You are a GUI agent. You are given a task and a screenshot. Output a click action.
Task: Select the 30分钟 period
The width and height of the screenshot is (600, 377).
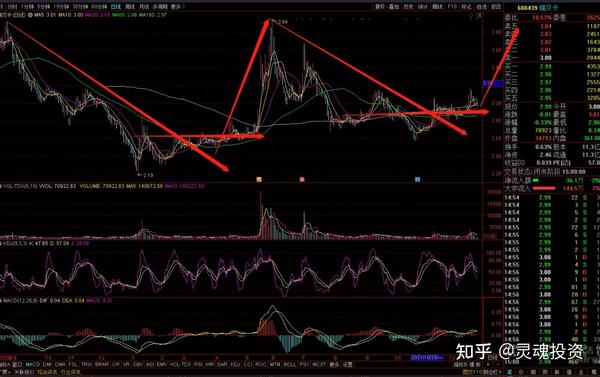(x=80, y=7)
